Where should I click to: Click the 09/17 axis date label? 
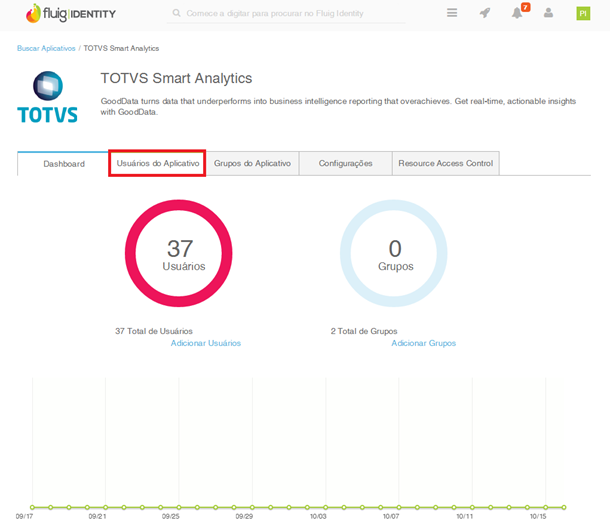click(24, 516)
